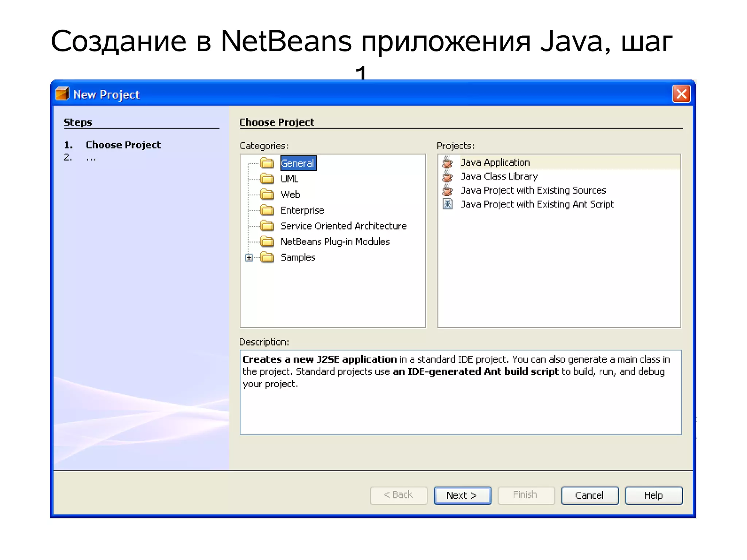Click the Samples folder icon

(267, 257)
